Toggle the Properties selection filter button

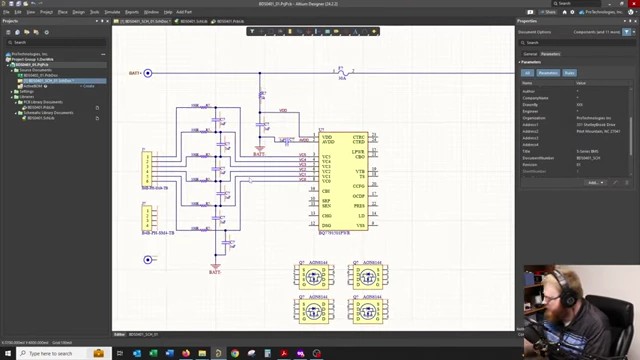click(x=627, y=32)
